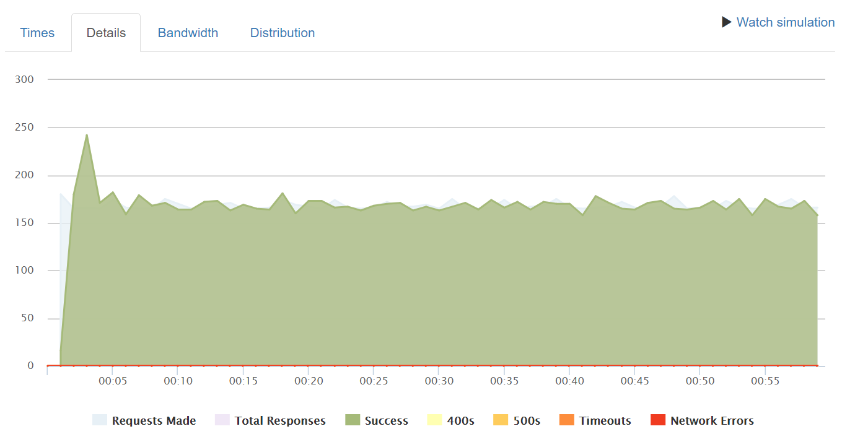Click the 00:30 x-axis time label

[x=439, y=381]
